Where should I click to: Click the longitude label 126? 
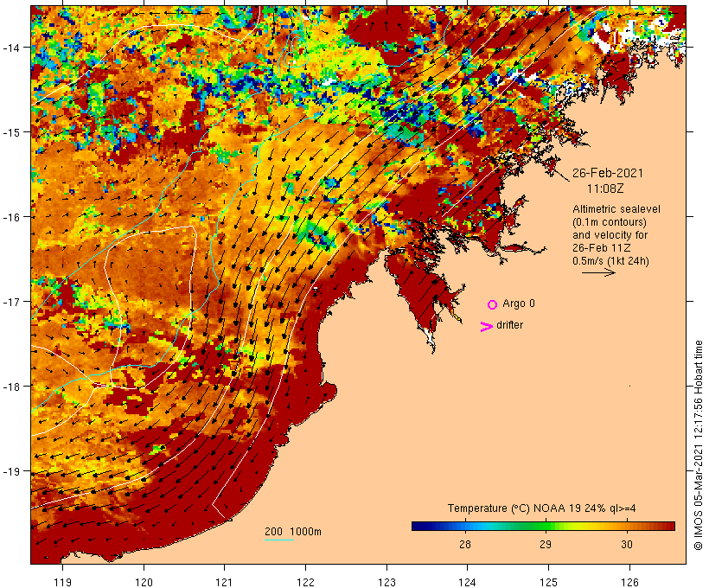pyautogui.click(x=629, y=582)
